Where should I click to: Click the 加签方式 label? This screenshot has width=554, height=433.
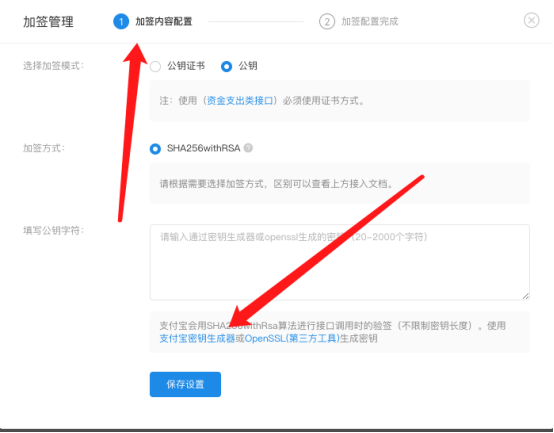pyautogui.click(x=44, y=148)
